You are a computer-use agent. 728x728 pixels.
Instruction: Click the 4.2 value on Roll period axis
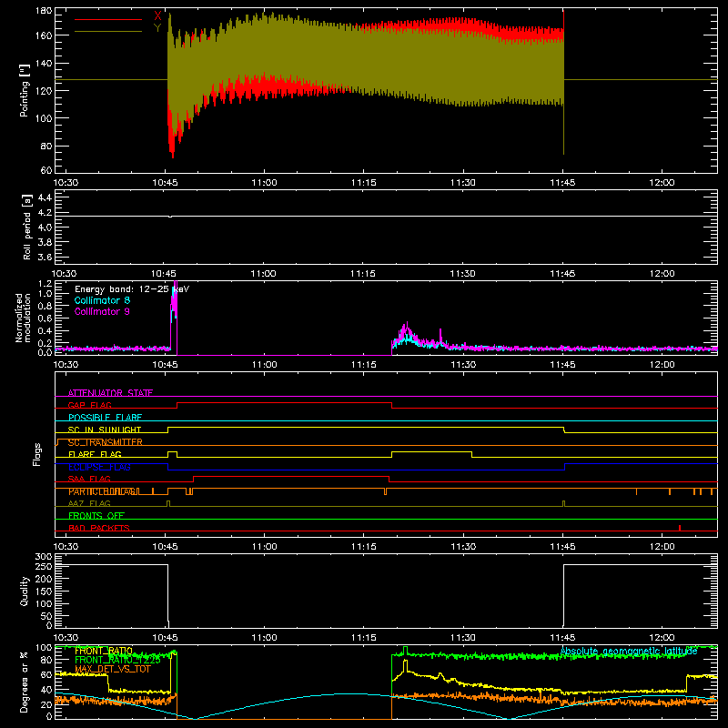tap(45, 213)
